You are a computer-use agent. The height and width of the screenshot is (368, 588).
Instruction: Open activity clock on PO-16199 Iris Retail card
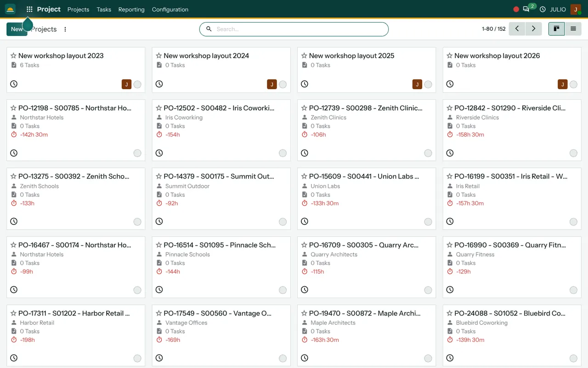click(x=450, y=221)
